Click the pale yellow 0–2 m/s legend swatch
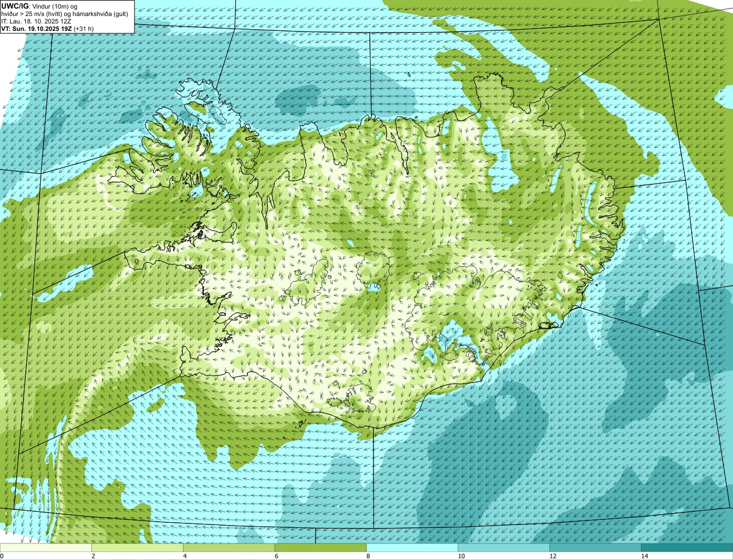The height and width of the screenshot is (560, 733). tap(46, 547)
